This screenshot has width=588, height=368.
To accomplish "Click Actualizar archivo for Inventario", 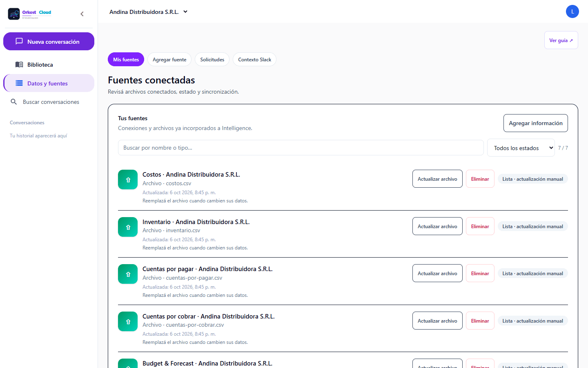I will point(437,226).
